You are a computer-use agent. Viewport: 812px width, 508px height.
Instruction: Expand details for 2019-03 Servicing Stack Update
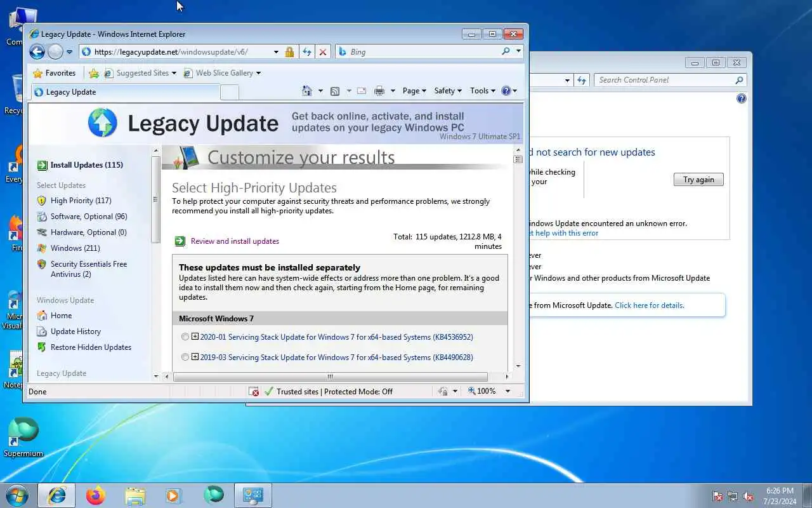(x=195, y=357)
